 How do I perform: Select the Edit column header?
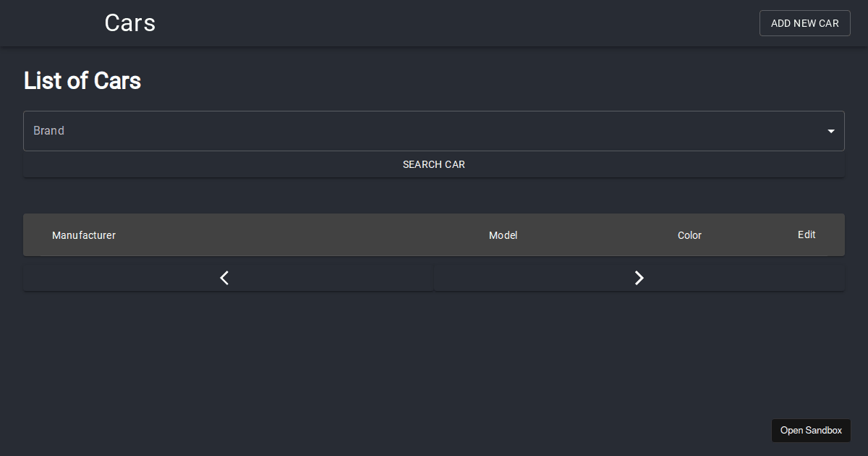[807, 235]
